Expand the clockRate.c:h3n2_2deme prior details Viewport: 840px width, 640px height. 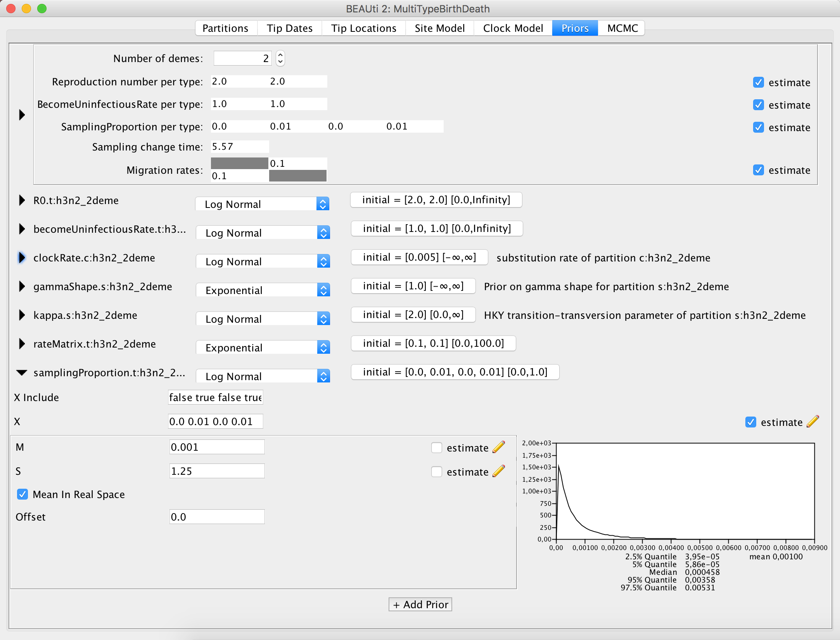[22, 258]
